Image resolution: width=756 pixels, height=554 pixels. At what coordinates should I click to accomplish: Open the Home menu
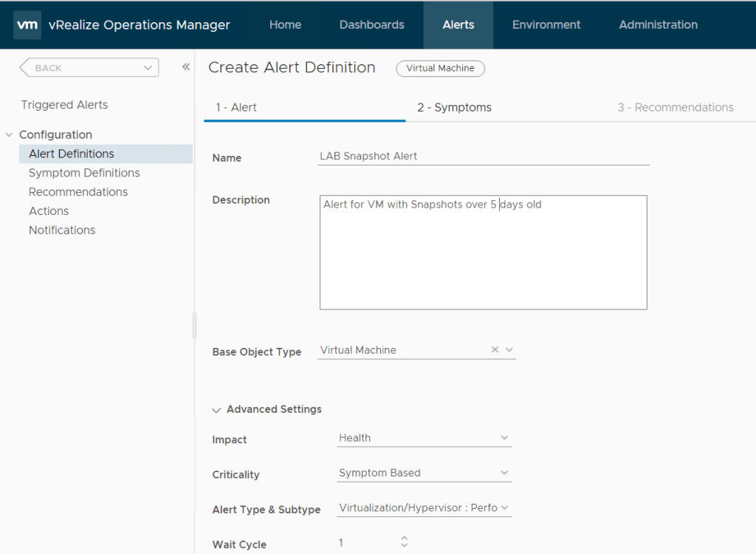click(x=285, y=24)
